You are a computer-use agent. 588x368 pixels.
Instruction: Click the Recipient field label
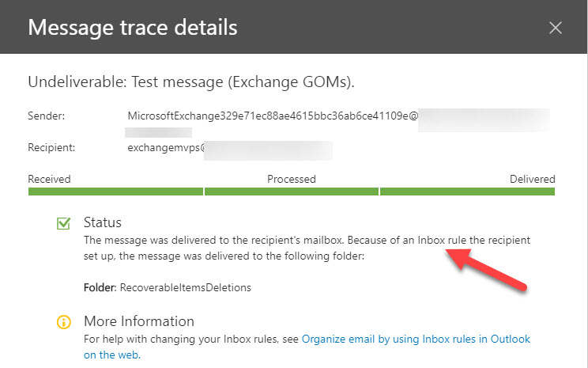click(51, 147)
